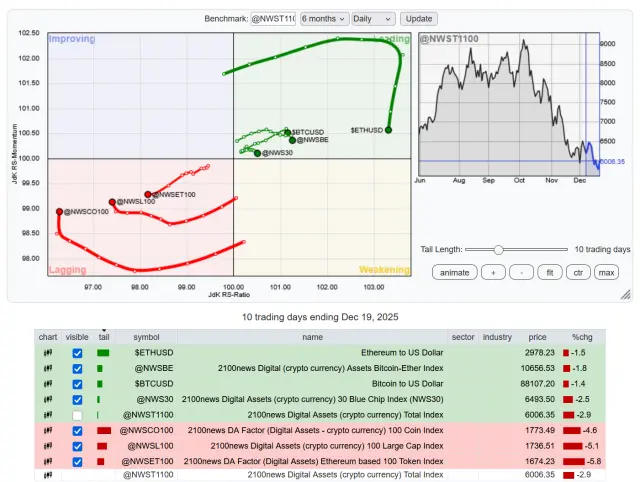Open chart icon for @NWS30 row
Screen dimensions: 640x482
[x=48, y=400]
